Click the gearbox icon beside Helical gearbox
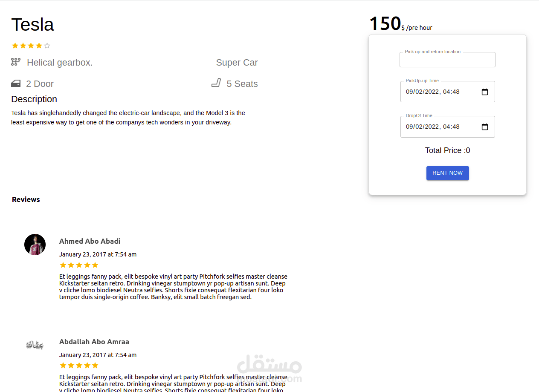This screenshot has width=539, height=392. click(x=16, y=62)
